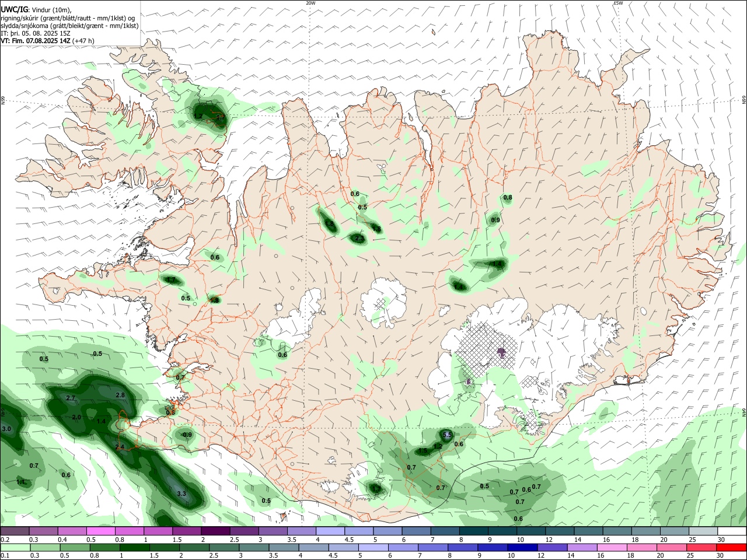Click the 3.5 label under the rain scale

pyautogui.click(x=273, y=555)
